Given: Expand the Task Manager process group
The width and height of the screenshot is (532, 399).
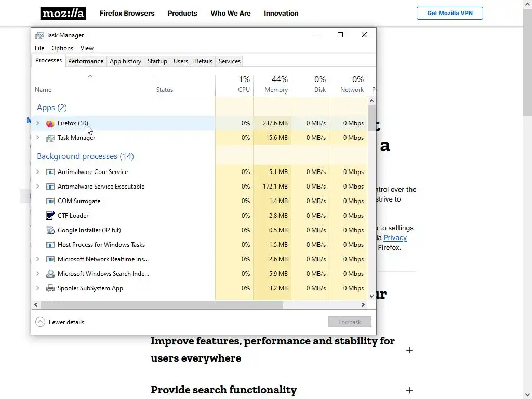Looking at the screenshot, I should pyautogui.click(x=37, y=138).
